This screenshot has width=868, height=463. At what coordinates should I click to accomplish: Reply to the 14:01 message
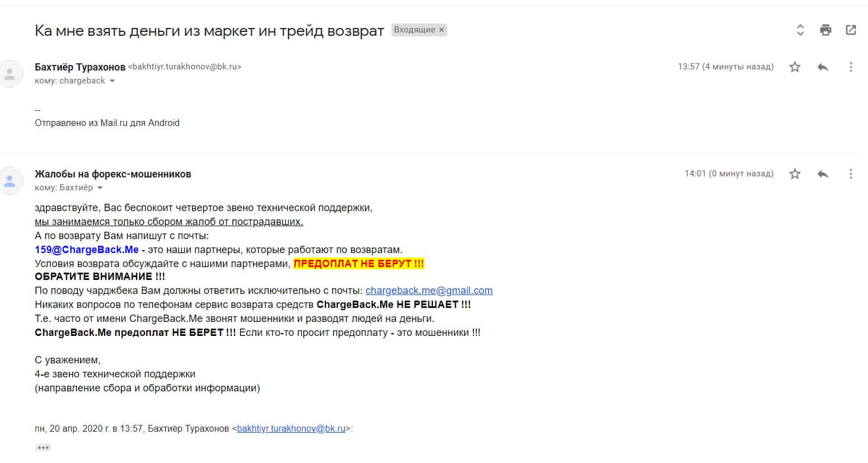click(x=823, y=174)
